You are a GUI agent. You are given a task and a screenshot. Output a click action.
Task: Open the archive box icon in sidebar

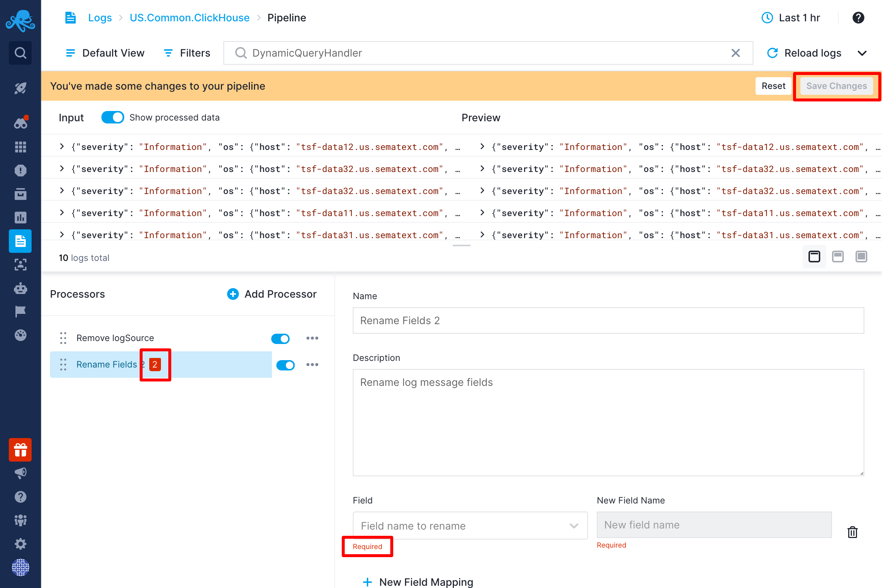coord(20,194)
